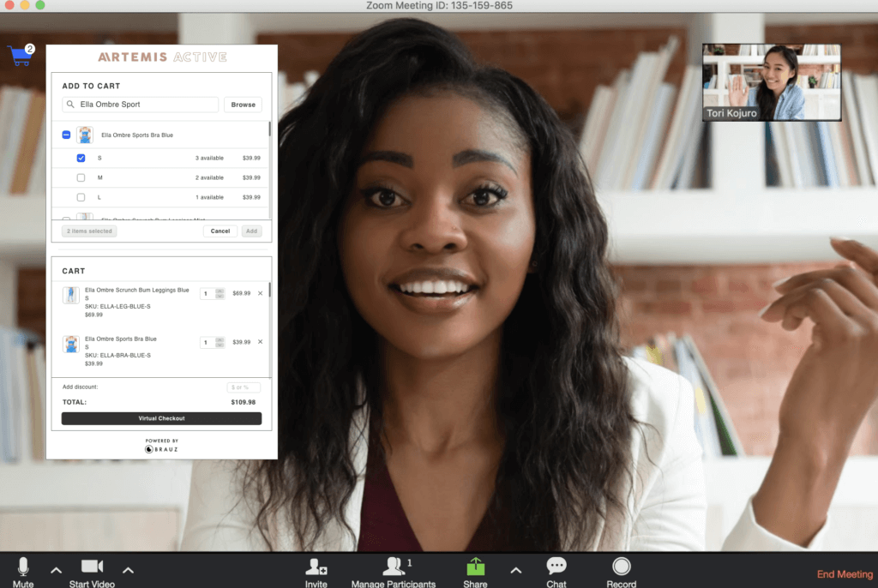Click the green Share screen icon
Image resolution: width=878 pixels, height=588 pixels.
click(475, 567)
